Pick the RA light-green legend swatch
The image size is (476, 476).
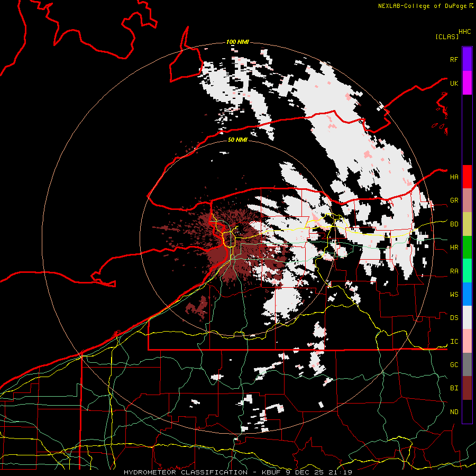(467, 271)
